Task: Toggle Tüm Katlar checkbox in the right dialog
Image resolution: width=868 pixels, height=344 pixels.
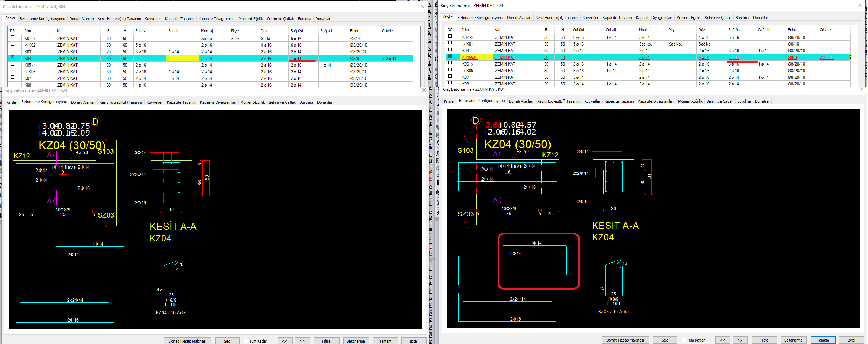Action: point(684,340)
